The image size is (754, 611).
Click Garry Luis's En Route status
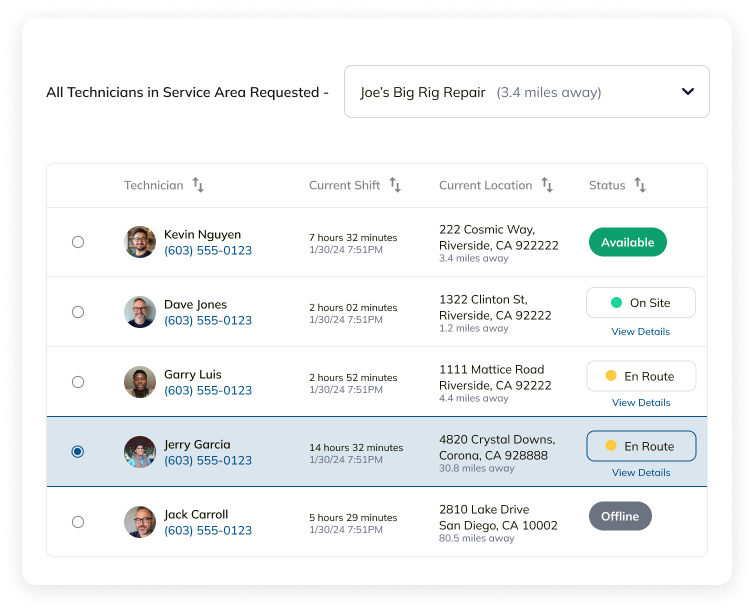[x=640, y=376]
